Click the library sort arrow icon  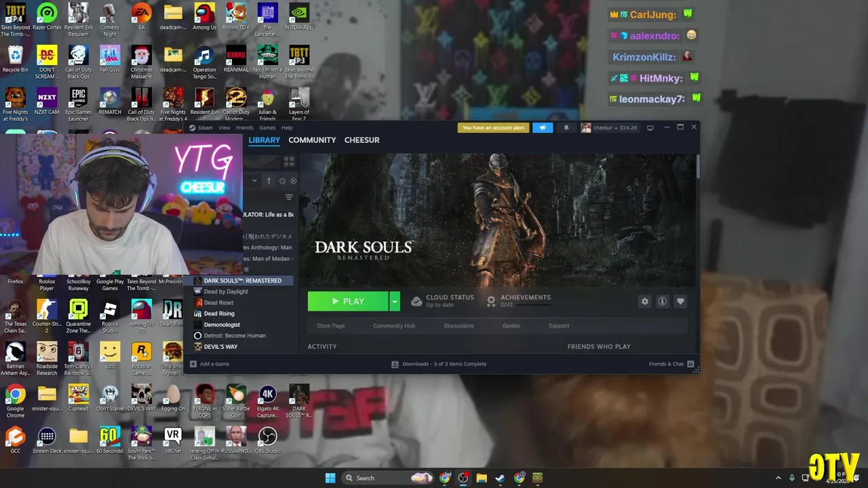269,181
